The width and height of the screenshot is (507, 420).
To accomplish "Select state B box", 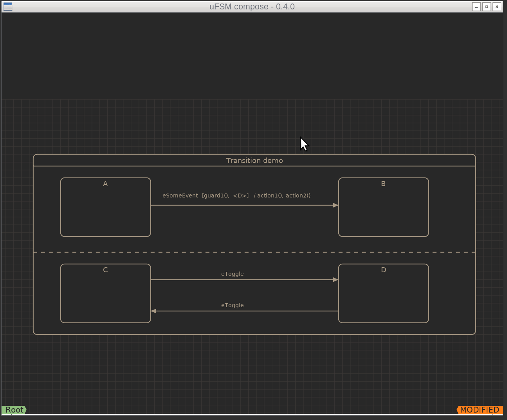I will [x=384, y=207].
